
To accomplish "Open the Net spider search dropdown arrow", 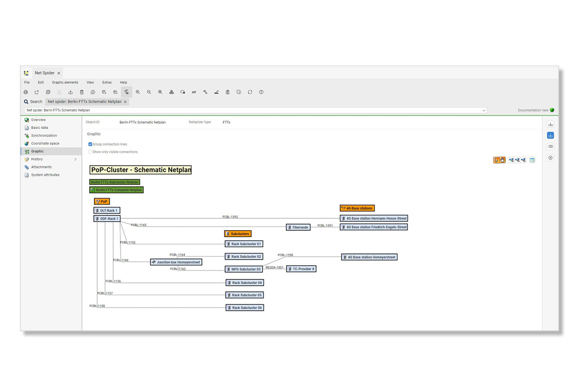I will click(x=483, y=110).
